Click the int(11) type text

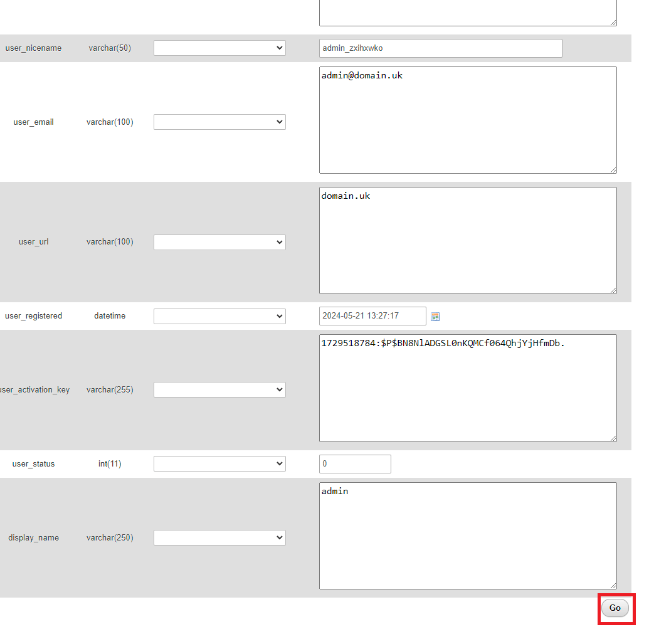click(110, 464)
